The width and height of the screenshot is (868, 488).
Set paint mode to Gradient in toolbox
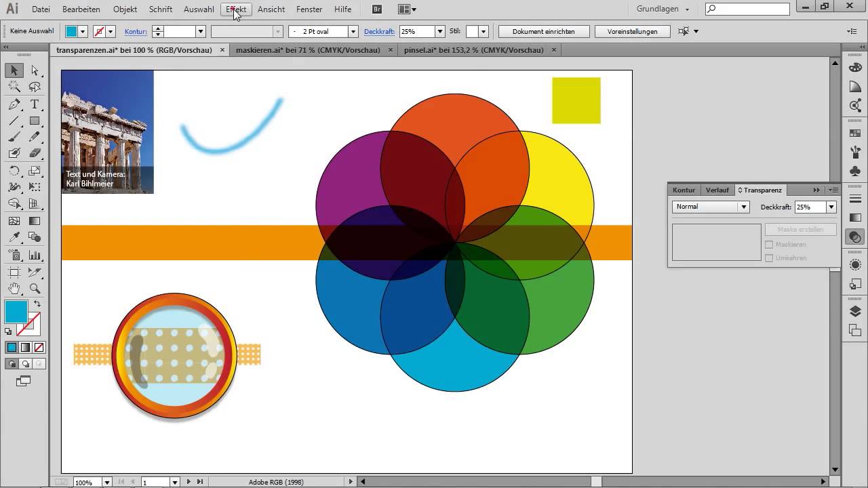tap(25, 348)
